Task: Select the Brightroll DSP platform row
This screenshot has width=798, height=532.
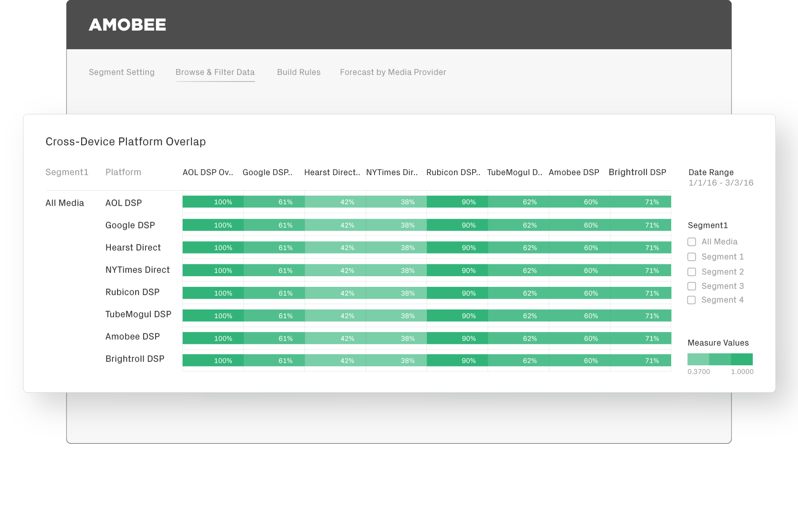Action: 135,359
